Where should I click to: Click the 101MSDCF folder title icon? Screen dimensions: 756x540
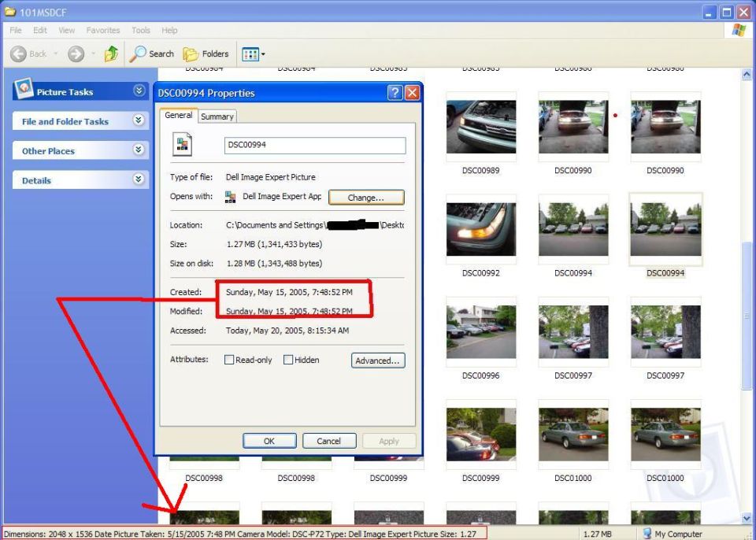click(x=10, y=11)
